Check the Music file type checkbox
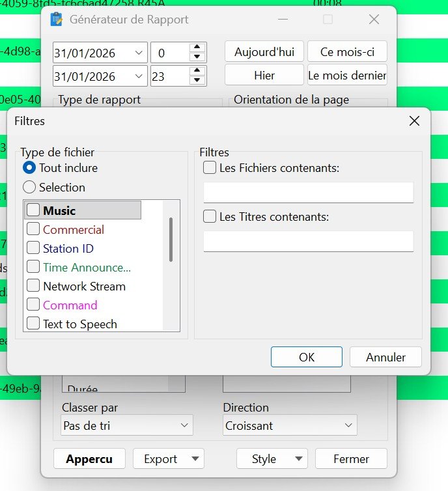The width and height of the screenshot is (448, 491). [x=33, y=210]
